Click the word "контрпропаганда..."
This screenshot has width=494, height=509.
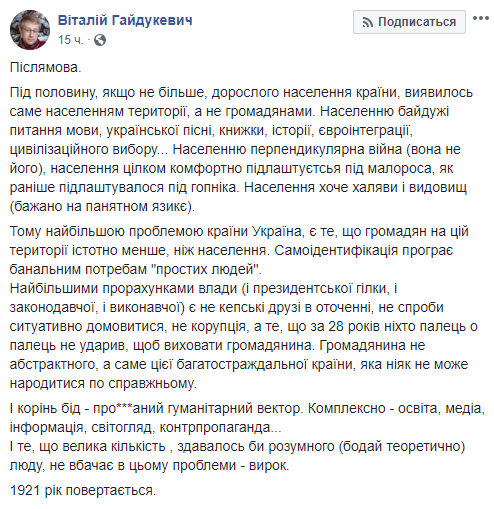[220, 427]
